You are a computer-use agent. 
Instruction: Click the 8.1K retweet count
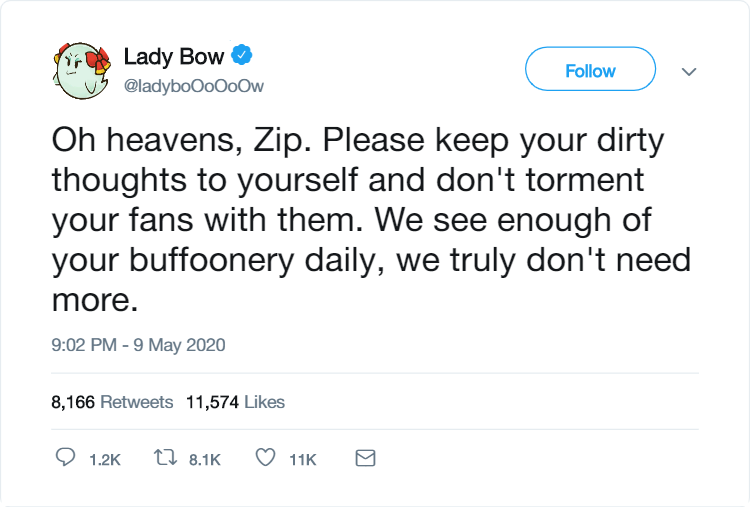point(204,460)
